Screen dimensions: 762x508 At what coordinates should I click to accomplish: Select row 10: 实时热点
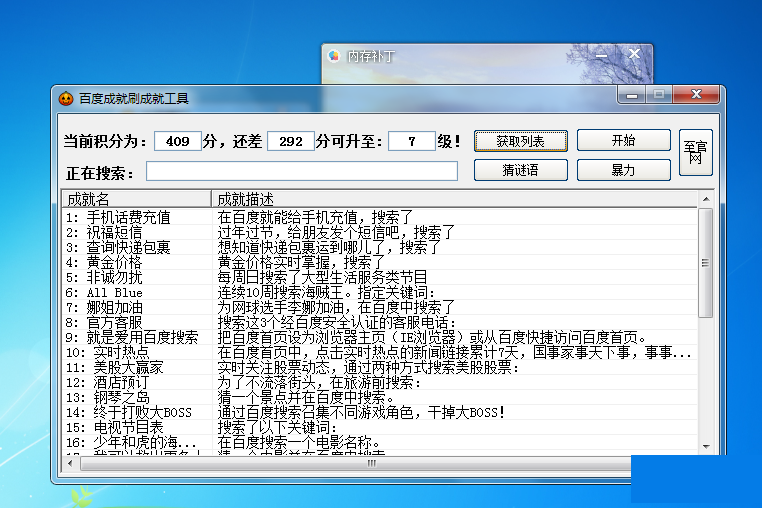(x=380, y=352)
